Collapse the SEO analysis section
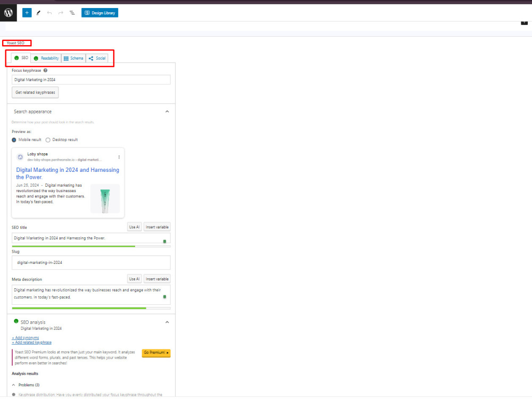 point(167,322)
